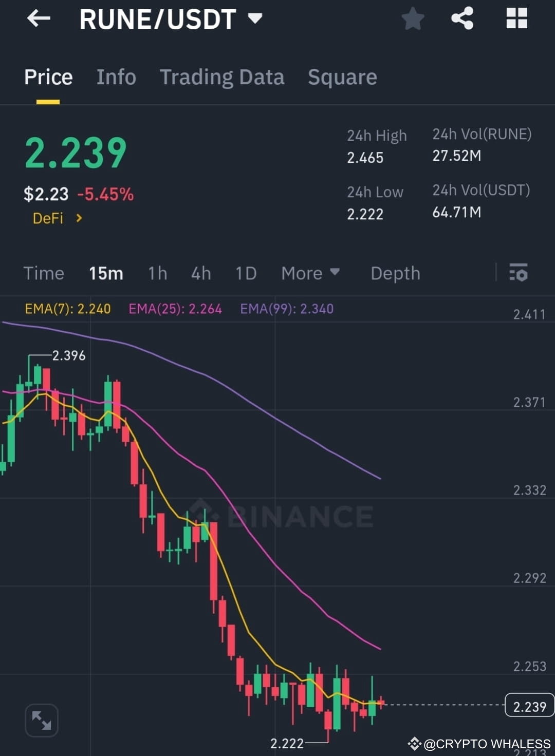Open the Info section

coord(116,77)
